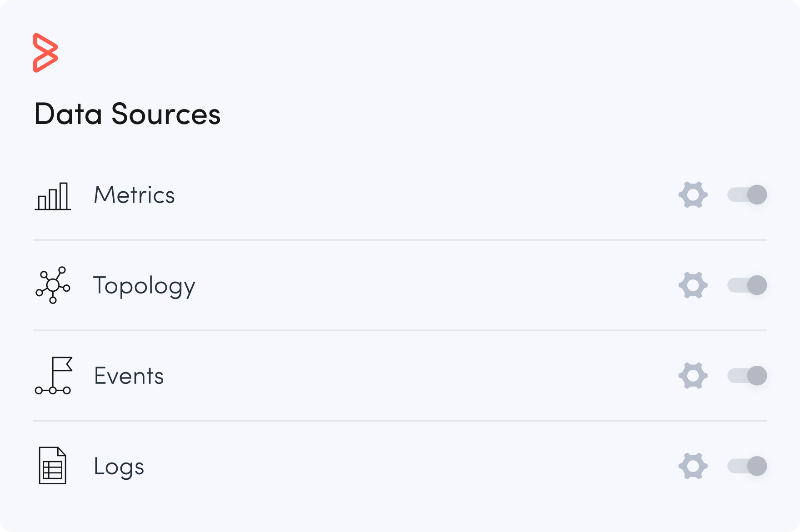Click the Topology network node icon
This screenshot has width=800, height=532.
pos(53,285)
